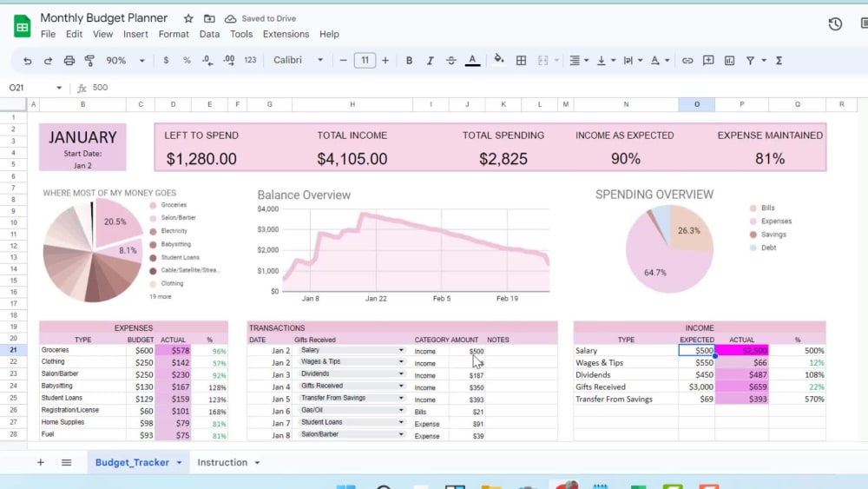Open the cell name box O21
The height and width of the screenshot is (489, 868).
(x=35, y=88)
